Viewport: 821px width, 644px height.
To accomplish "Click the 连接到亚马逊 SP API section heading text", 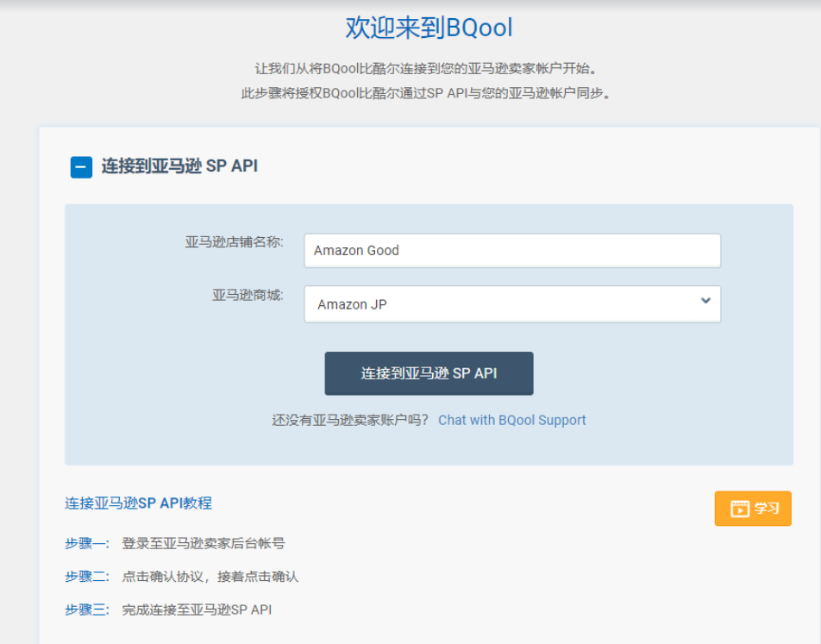I will click(179, 166).
